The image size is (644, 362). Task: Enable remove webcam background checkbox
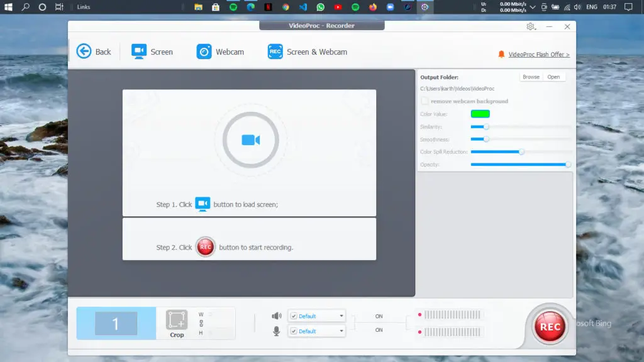(x=425, y=101)
